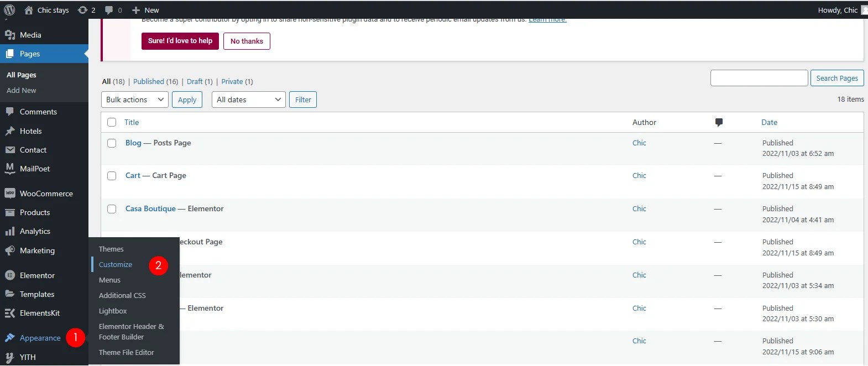Open the Themes submenu item
The width and height of the screenshot is (868, 366).
pyautogui.click(x=111, y=249)
